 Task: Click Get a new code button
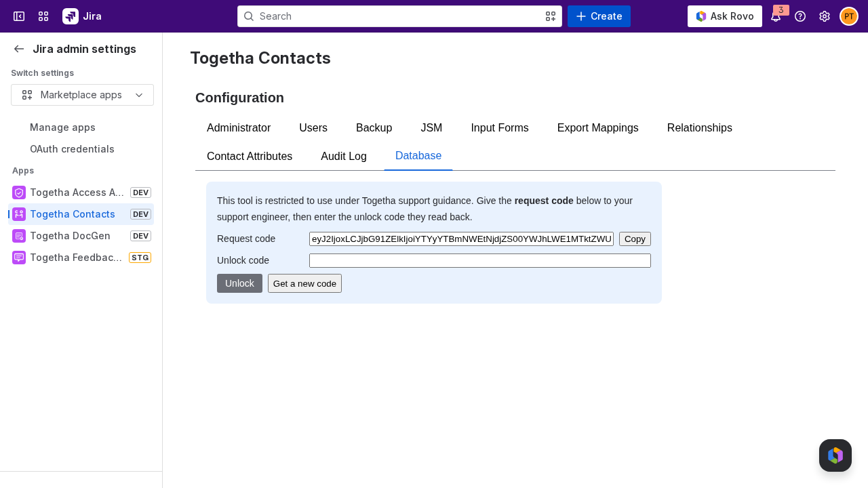pyautogui.click(x=304, y=283)
